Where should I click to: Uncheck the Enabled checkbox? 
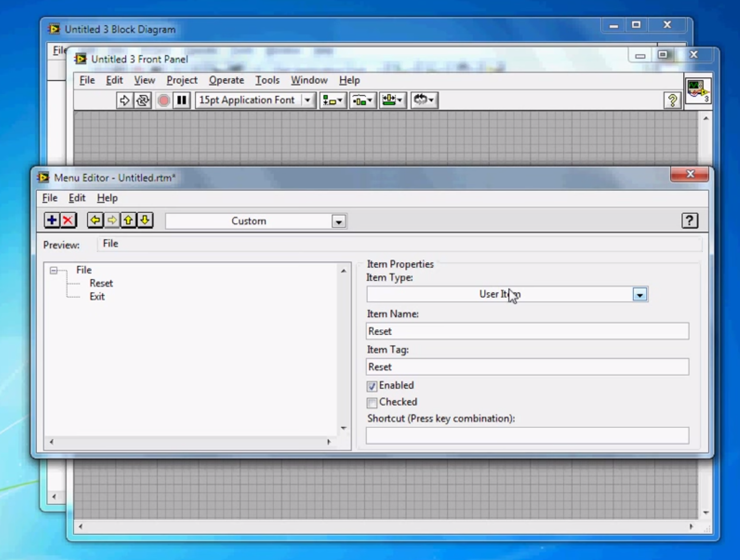pyautogui.click(x=372, y=386)
